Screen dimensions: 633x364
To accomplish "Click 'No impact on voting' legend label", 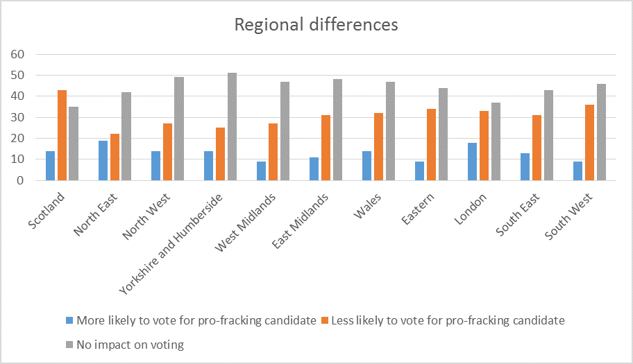I will (130, 344).
